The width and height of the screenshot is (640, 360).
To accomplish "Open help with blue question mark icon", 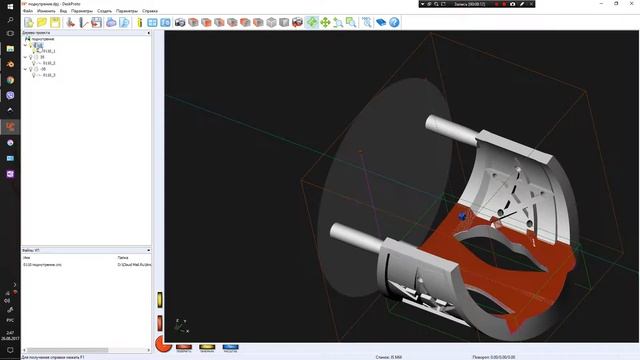I will 394,22.
